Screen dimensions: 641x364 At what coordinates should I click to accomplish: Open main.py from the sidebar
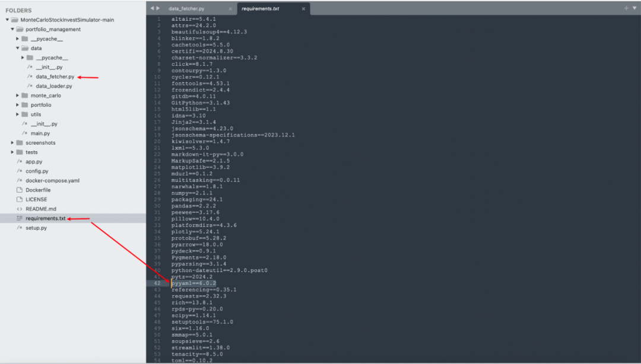coord(40,133)
